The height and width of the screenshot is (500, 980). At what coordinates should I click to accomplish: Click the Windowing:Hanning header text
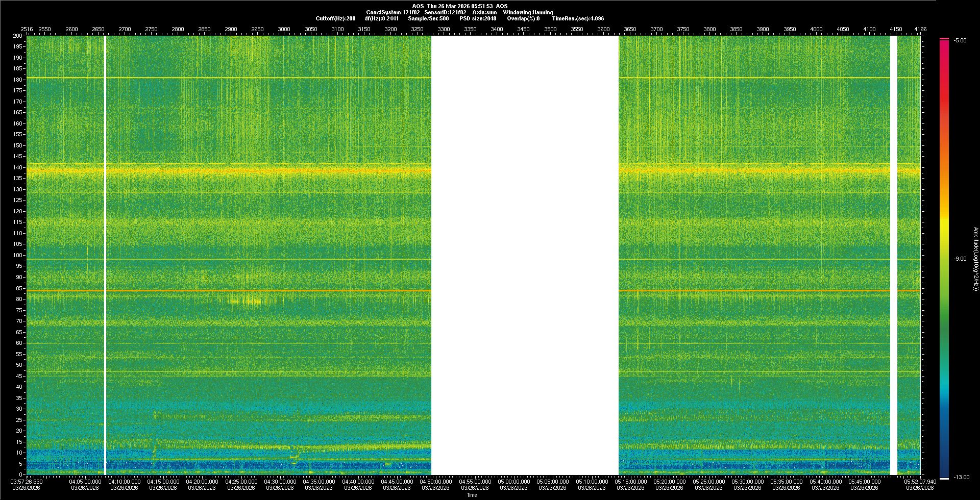pos(528,12)
